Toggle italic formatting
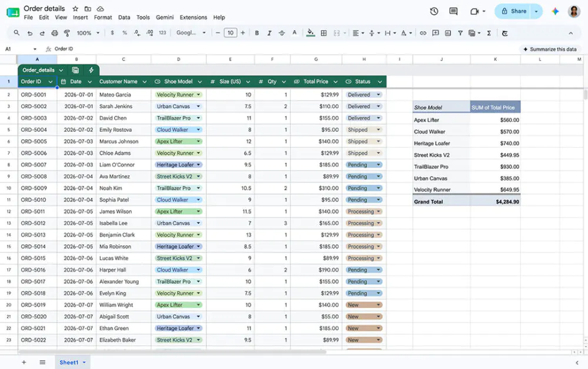This screenshot has height=369, width=588. pyautogui.click(x=269, y=33)
